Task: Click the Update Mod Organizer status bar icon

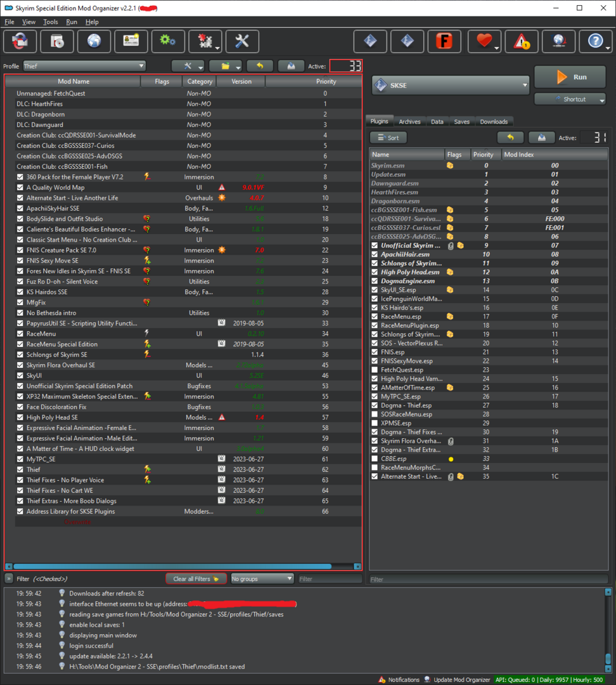Action: [x=427, y=680]
